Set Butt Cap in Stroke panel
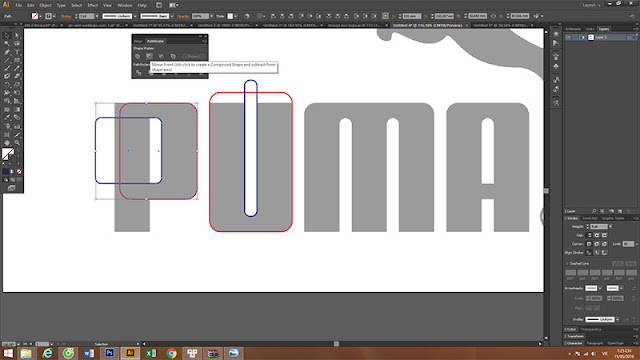The width and height of the screenshot is (640, 360). [x=589, y=235]
